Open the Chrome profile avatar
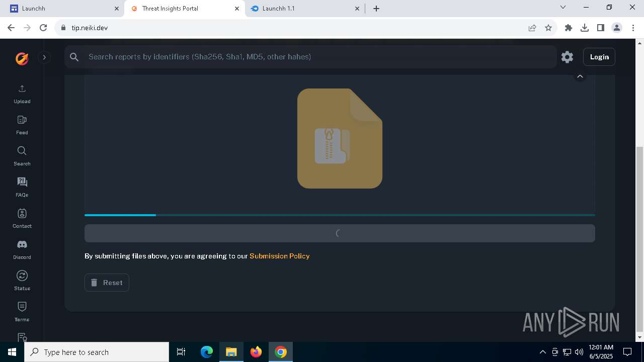The height and width of the screenshot is (362, 644). [x=617, y=28]
